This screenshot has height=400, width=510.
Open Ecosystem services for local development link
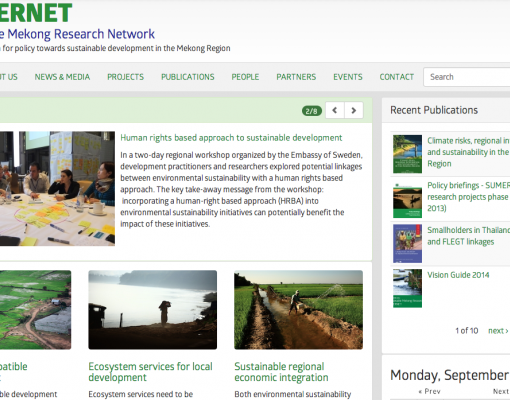pos(150,372)
